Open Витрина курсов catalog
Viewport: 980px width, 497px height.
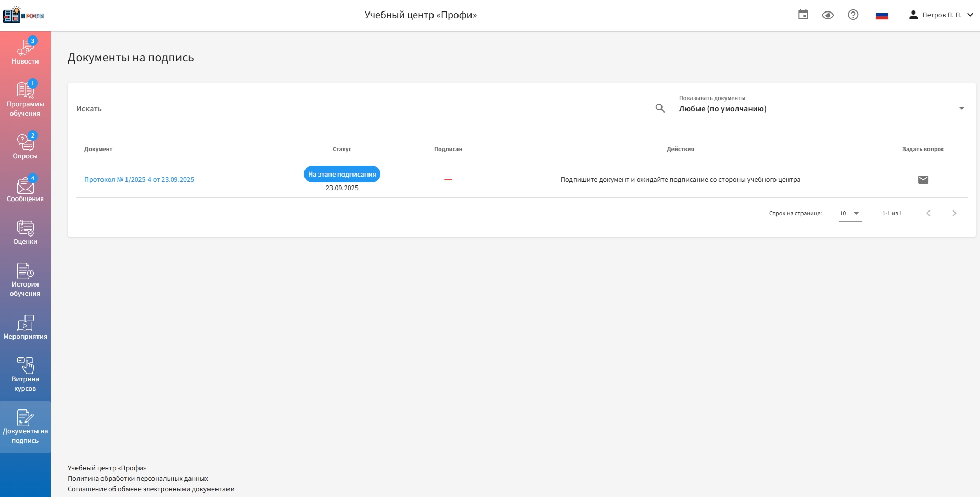pos(25,374)
